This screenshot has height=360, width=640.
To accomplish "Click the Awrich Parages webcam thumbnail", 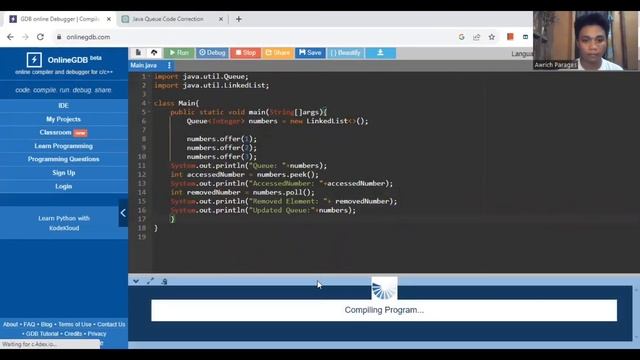I will pos(586,40).
